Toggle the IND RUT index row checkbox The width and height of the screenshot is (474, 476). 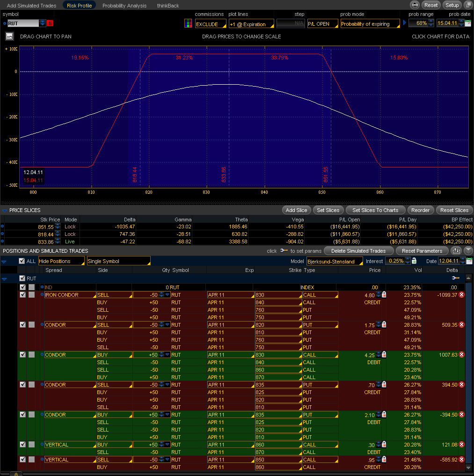point(22,287)
